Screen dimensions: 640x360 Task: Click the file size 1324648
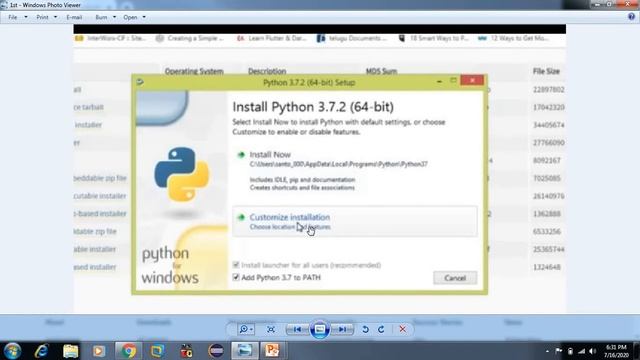[547, 267]
